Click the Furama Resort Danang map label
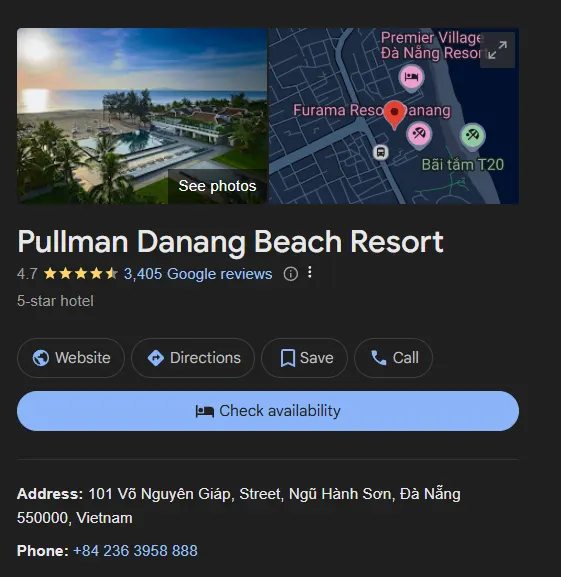Image resolution: width=561 pixels, height=577 pixels. tap(372, 110)
